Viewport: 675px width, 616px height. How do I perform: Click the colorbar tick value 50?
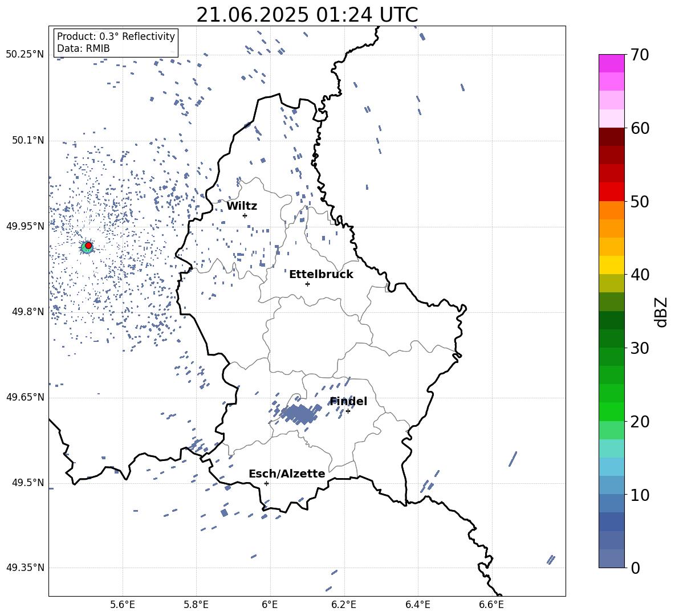tap(640, 201)
